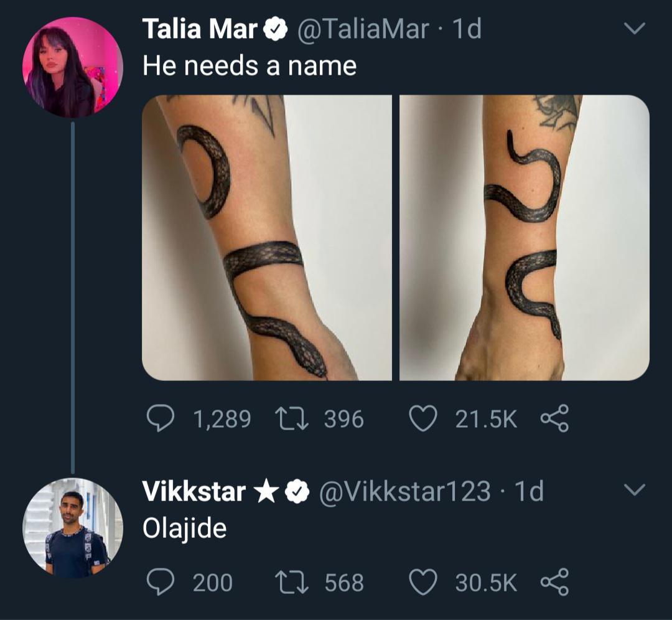Open the left snake tattoo photo
The image size is (672, 620).
pos(268,240)
